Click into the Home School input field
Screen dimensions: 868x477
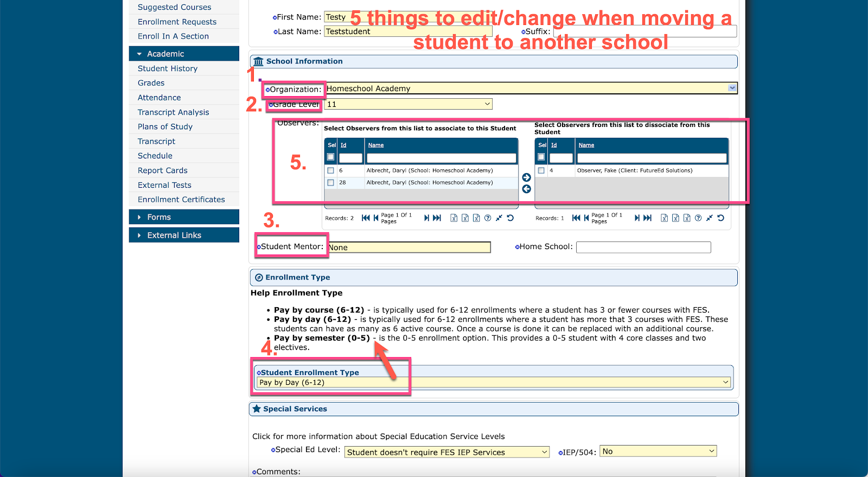[643, 247]
